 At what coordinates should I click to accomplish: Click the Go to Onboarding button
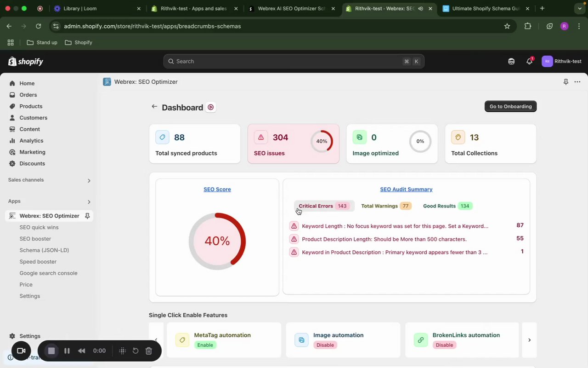pyautogui.click(x=510, y=106)
